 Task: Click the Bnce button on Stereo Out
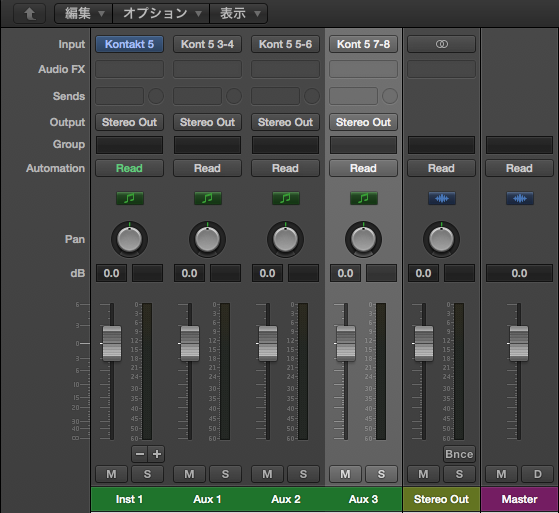click(x=459, y=454)
